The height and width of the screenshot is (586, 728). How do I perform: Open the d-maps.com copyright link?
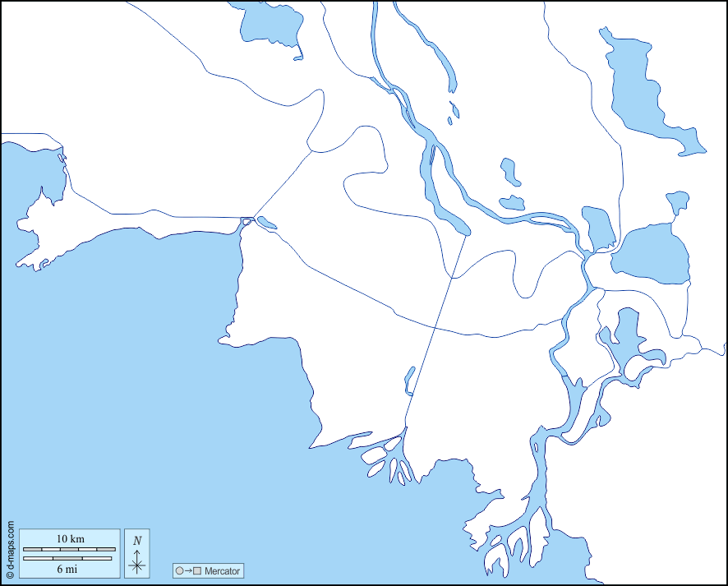(x=9, y=550)
